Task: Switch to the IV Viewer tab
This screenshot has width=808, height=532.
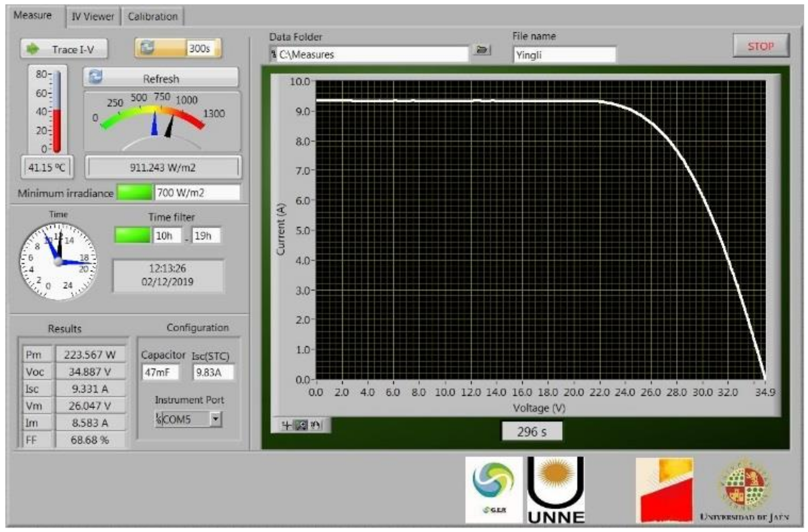Action: tap(93, 16)
